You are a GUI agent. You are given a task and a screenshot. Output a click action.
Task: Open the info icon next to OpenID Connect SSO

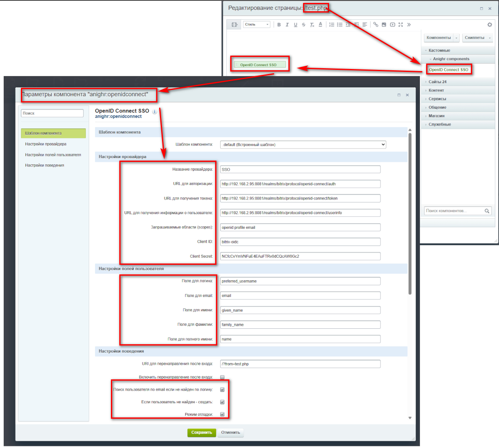[154, 111]
